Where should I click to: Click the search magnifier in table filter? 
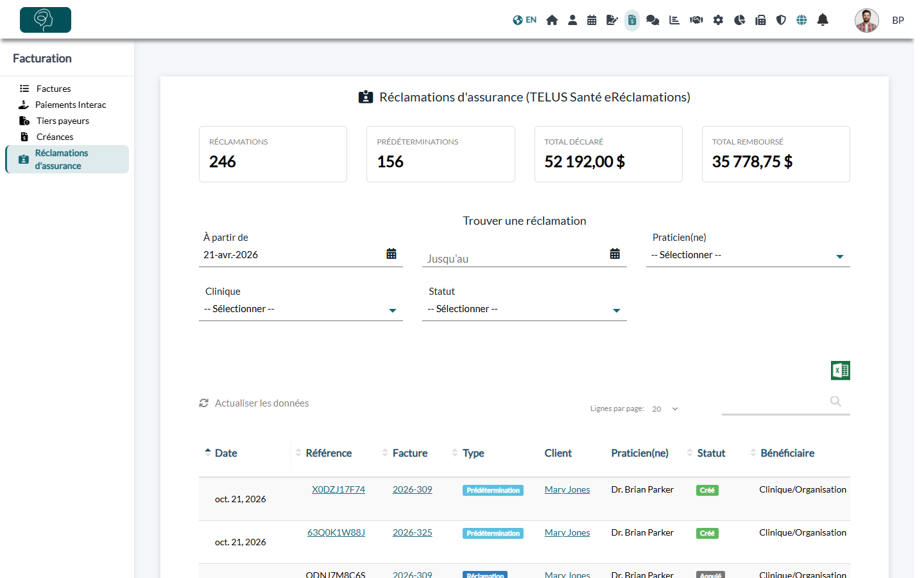835,401
